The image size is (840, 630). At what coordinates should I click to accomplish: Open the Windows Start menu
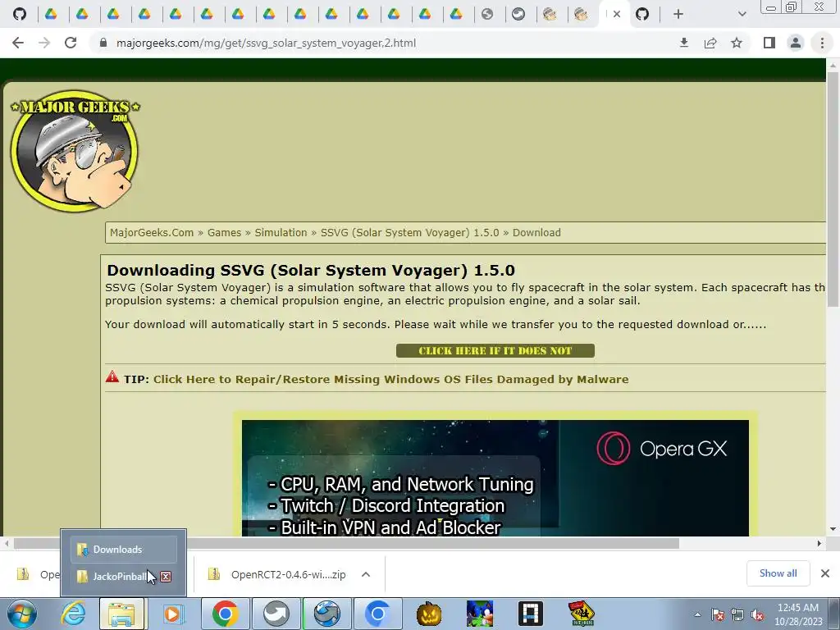22,614
